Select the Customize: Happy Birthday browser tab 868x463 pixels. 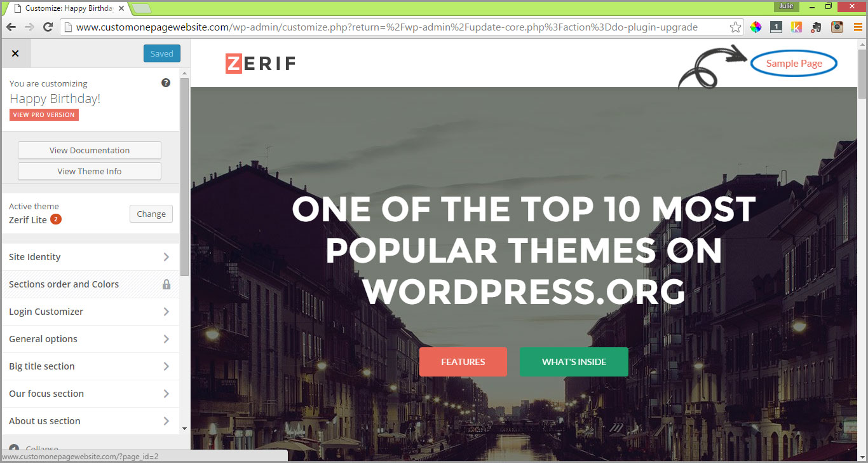[x=69, y=8]
